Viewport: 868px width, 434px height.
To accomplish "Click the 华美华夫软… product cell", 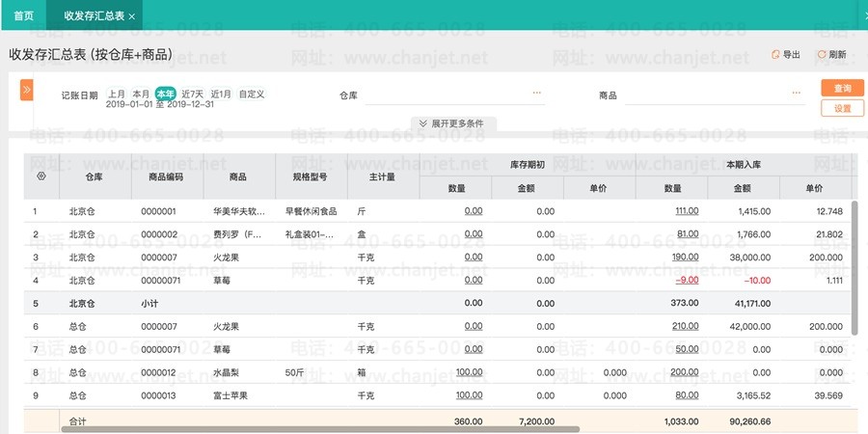I will 239,211.
